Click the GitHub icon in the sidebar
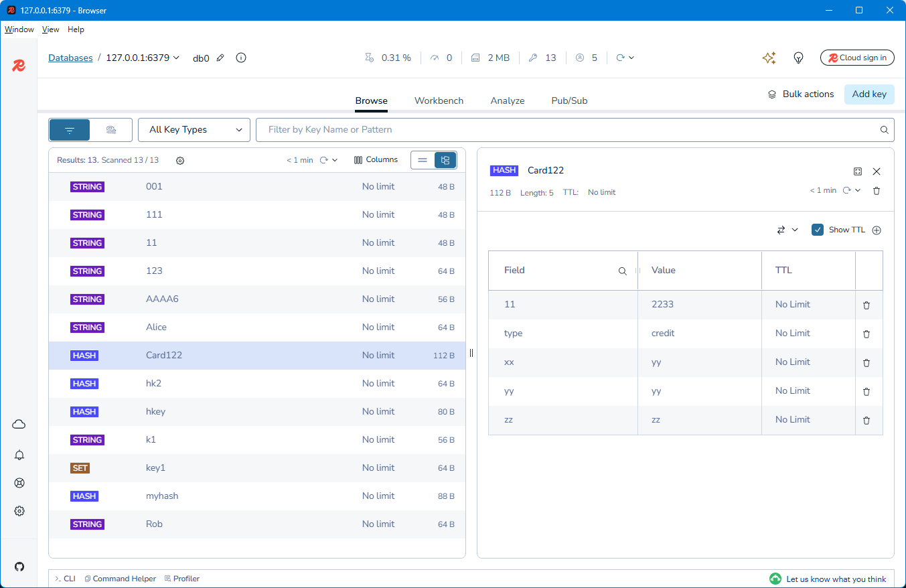Screen dimensions: 906x588 [x=19, y=566]
